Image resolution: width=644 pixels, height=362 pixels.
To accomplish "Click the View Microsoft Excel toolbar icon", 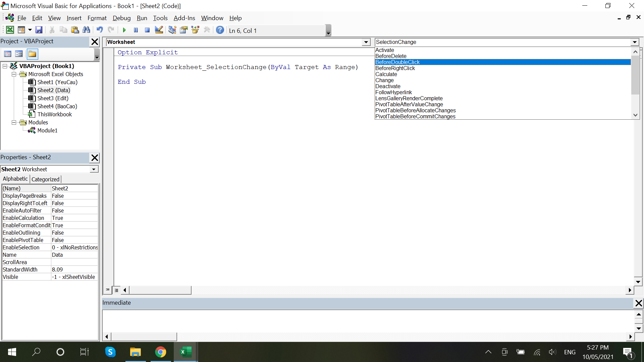I will coord(10,30).
